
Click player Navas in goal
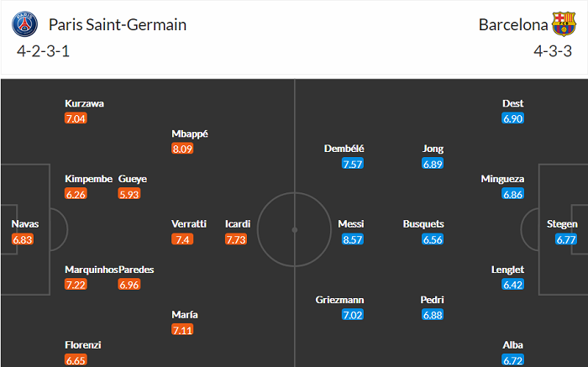[24, 224]
